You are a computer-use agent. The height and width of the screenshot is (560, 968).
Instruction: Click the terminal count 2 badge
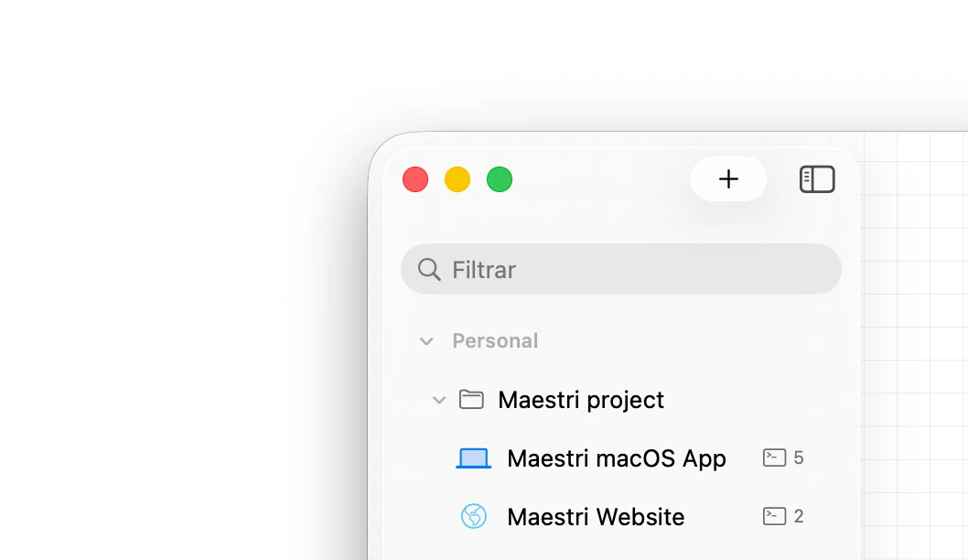pos(799,516)
